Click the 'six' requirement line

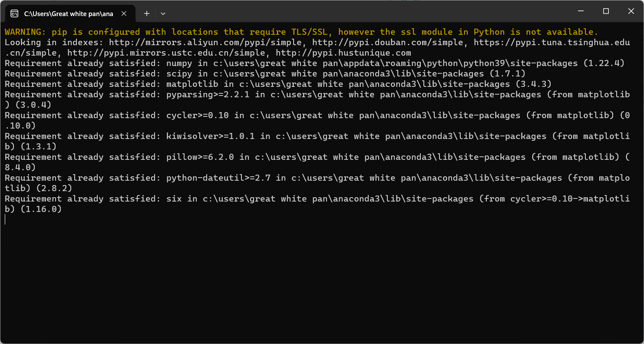coord(317,199)
